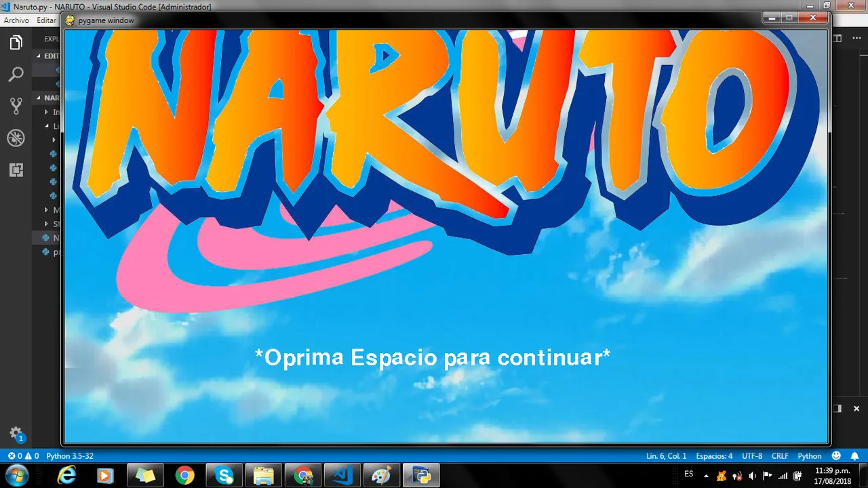
Task: Collapse the open editors section in Explorer
Action: coord(47,56)
